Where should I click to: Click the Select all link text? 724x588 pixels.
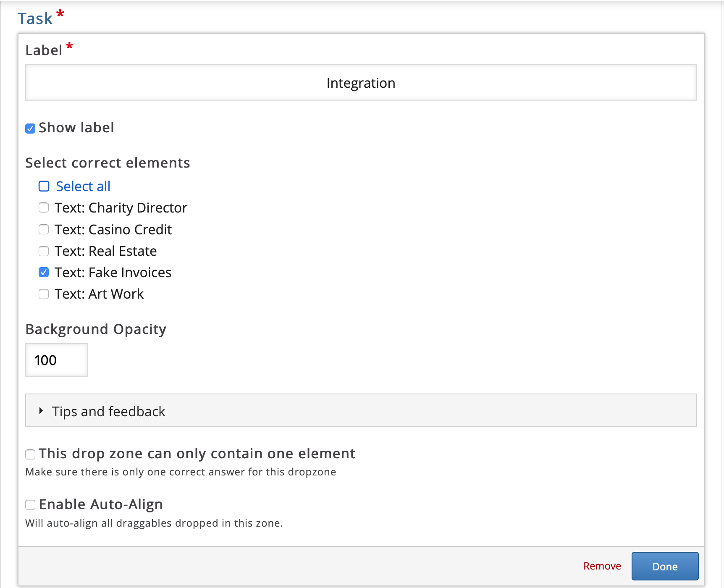pyautogui.click(x=83, y=186)
